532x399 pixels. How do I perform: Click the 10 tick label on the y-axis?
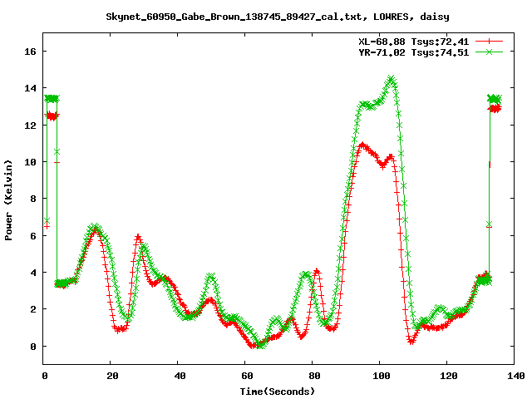point(30,162)
